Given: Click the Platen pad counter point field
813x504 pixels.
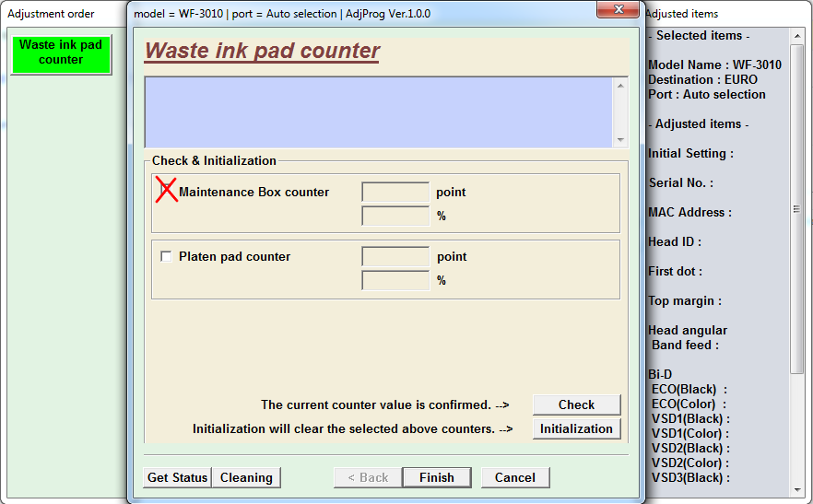Looking at the screenshot, I should [x=395, y=257].
